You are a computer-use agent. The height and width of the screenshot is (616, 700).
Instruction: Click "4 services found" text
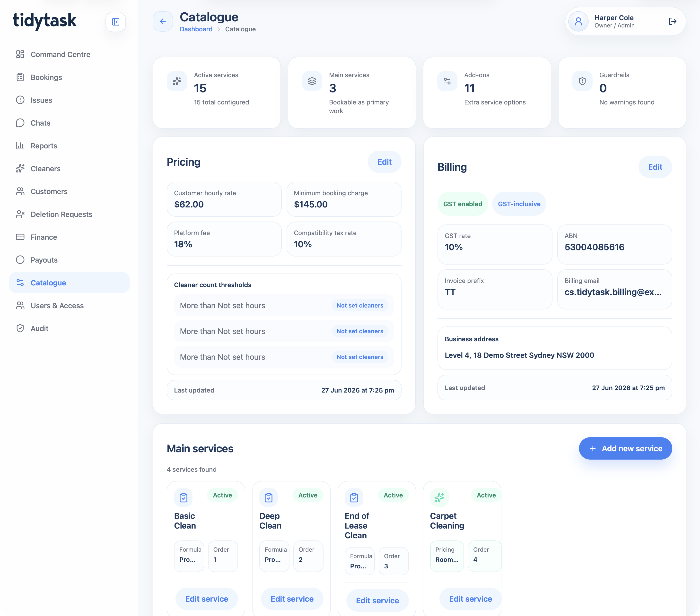[x=192, y=469]
